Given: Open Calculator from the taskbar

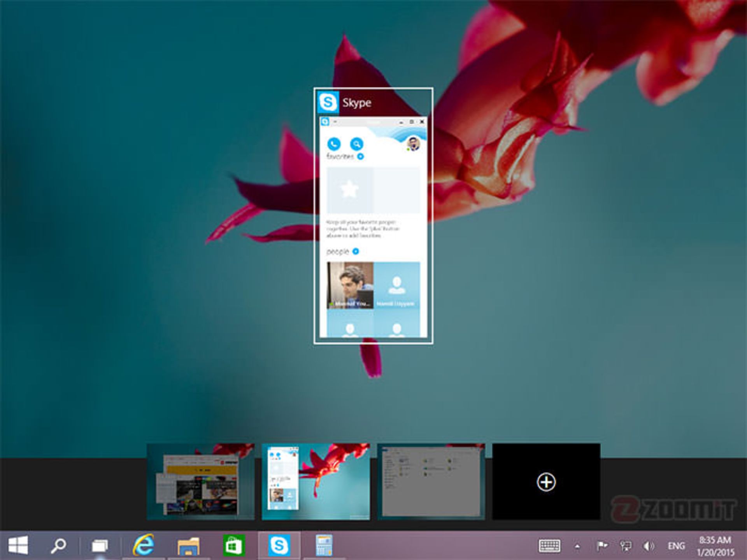Looking at the screenshot, I should (x=324, y=545).
